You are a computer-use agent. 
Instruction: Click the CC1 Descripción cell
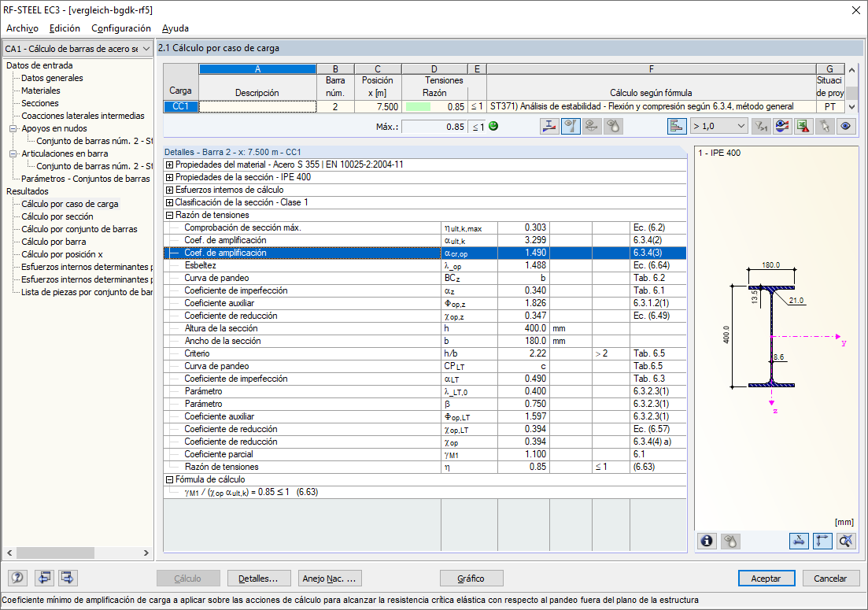click(x=257, y=107)
